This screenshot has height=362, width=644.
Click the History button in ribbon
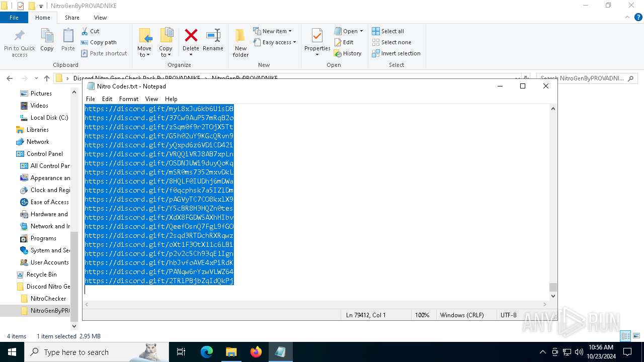(x=348, y=53)
